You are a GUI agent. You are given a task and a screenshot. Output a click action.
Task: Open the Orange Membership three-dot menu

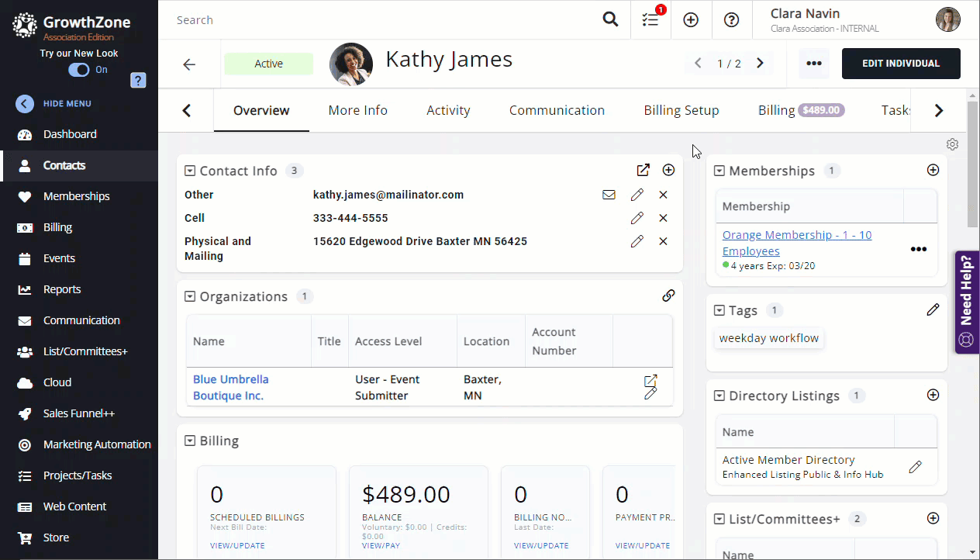[918, 250]
